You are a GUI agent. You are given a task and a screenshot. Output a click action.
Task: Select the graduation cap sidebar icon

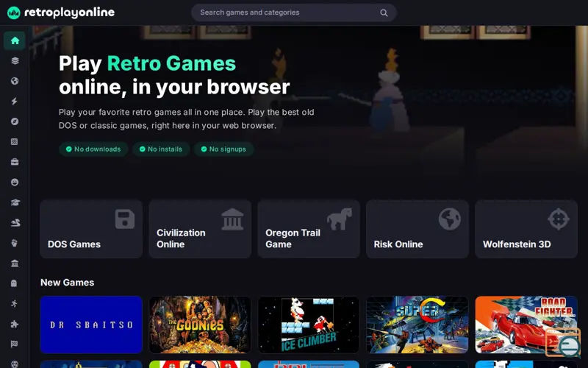(x=15, y=203)
